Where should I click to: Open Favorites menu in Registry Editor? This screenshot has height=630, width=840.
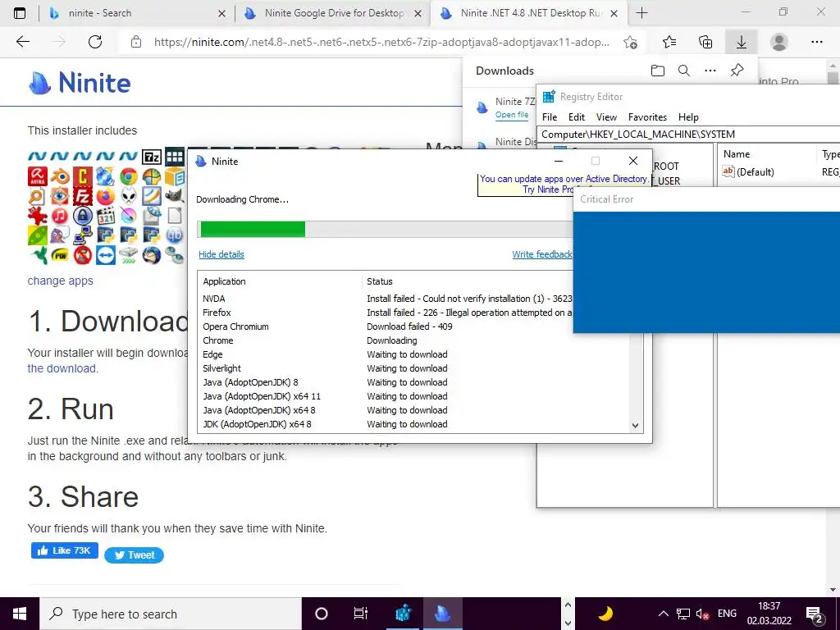click(x=647, y=116)
